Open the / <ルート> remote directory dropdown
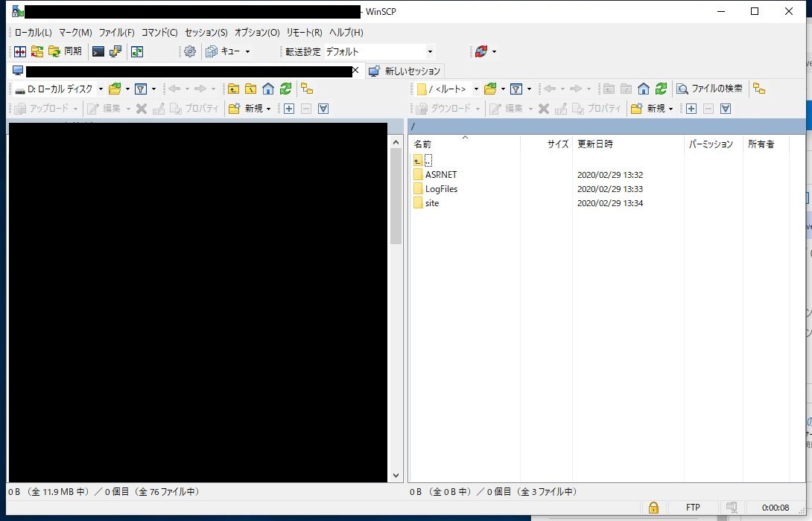 (x=448, y=89)
